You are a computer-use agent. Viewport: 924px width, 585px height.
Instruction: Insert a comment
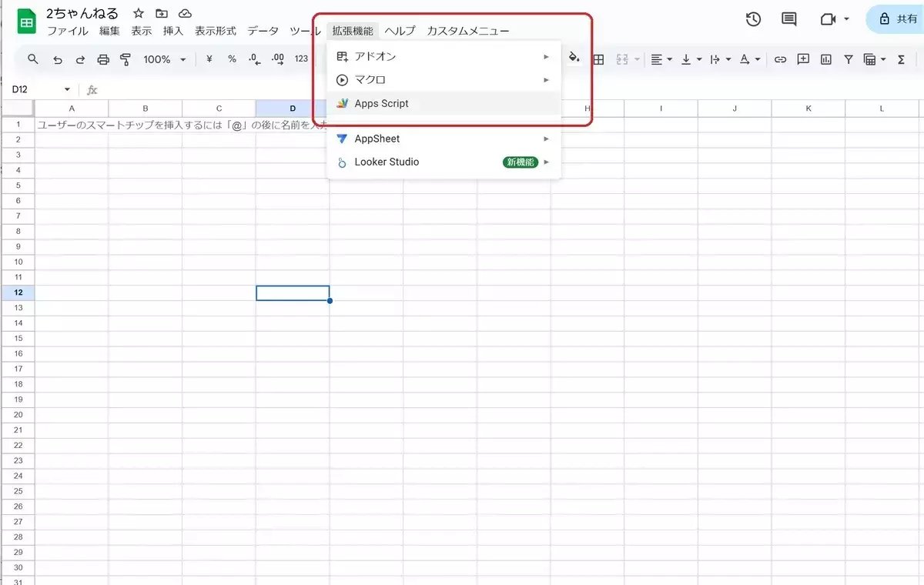(x=803, y=59)
